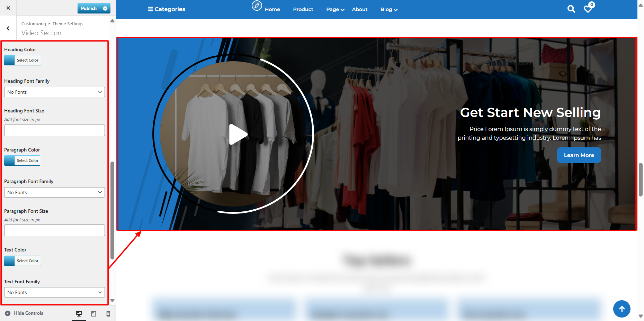The image size is (644, 321).
Task: Click the Publish settings gear icon
Action: 105,8
